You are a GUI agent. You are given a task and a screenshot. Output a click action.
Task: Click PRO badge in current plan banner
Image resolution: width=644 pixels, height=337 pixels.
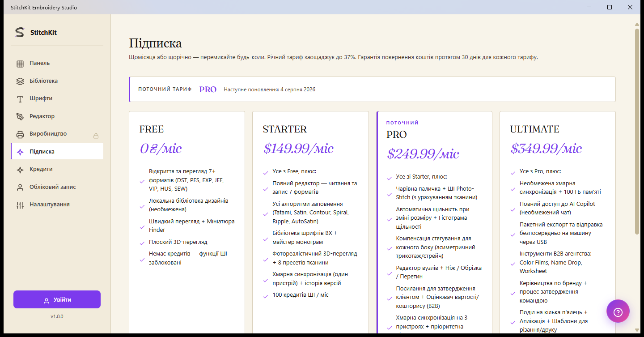[x=208, y=90]
